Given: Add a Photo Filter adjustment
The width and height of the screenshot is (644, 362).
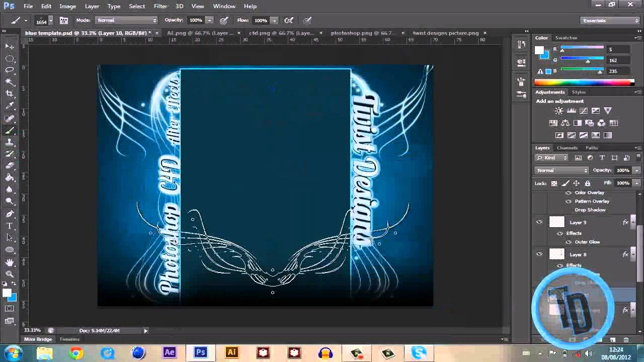Looking at the screenshot, I should tap(590, 123).
